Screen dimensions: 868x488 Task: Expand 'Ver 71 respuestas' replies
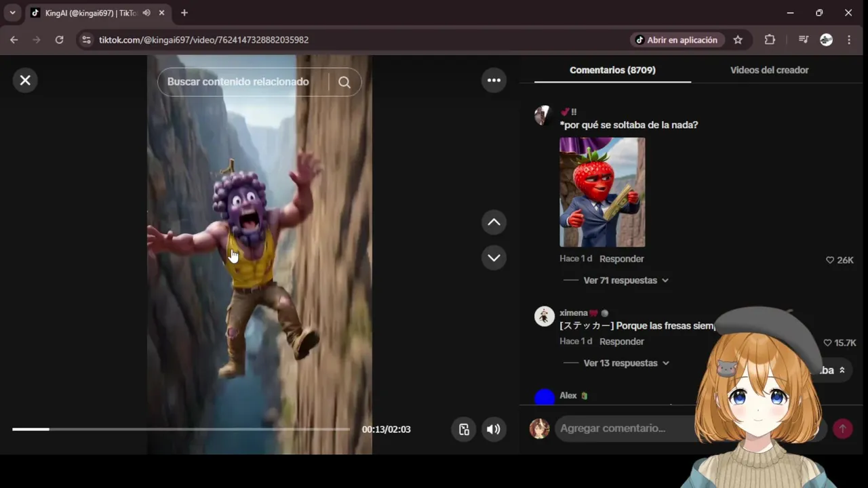pyautogui.click(x=626, y=281)
